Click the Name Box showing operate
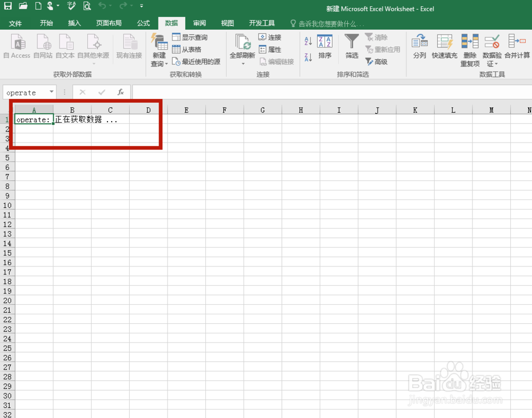532x418 pixels. [x=26, y=93]
